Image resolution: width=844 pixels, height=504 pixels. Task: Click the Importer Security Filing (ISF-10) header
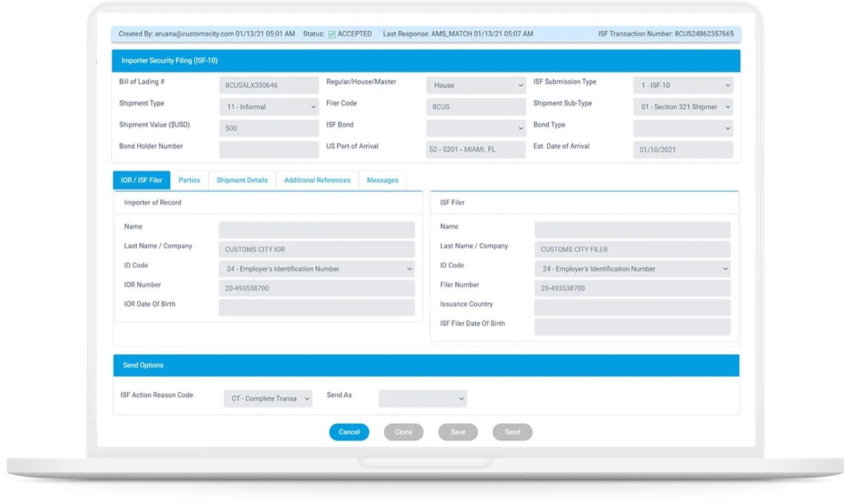tap(426, 60)
